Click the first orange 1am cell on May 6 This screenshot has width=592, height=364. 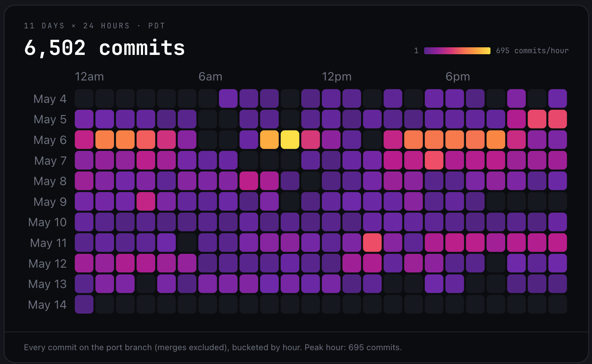[x=105, y=140]
